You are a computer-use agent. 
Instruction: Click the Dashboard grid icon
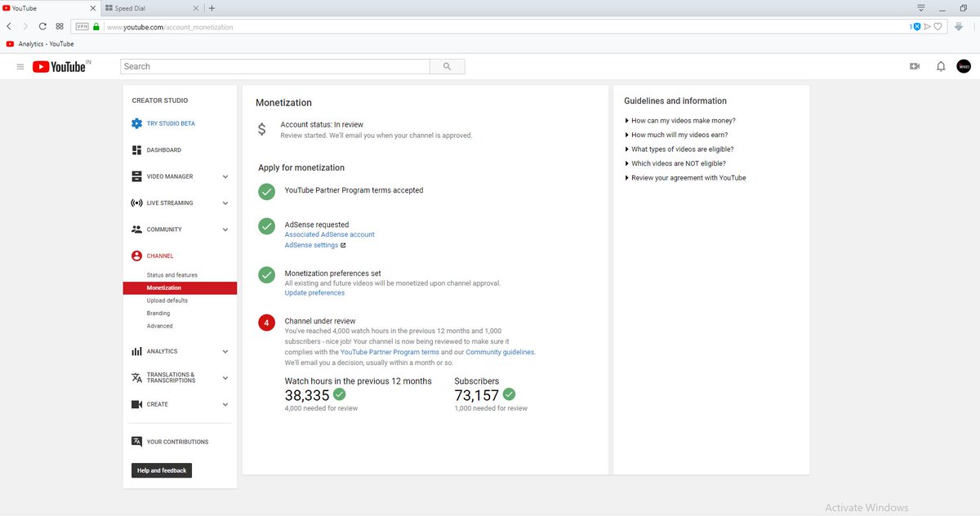[136, 150]
